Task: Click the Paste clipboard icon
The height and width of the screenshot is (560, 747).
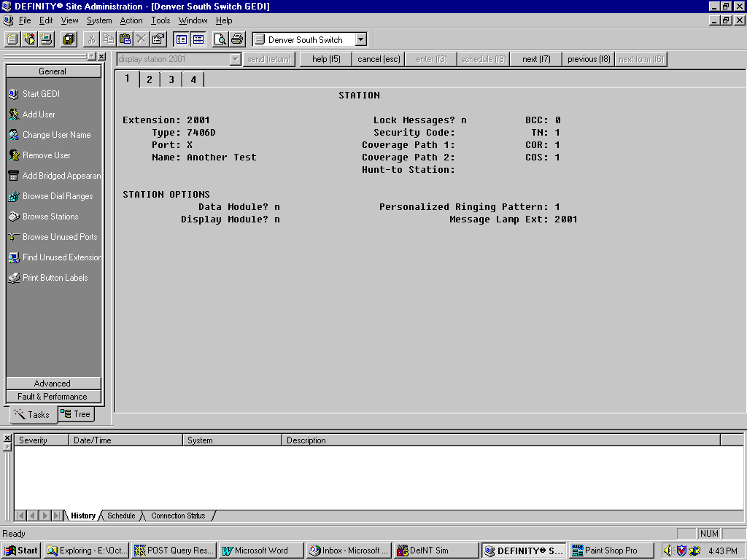Action: click(125, 39)
